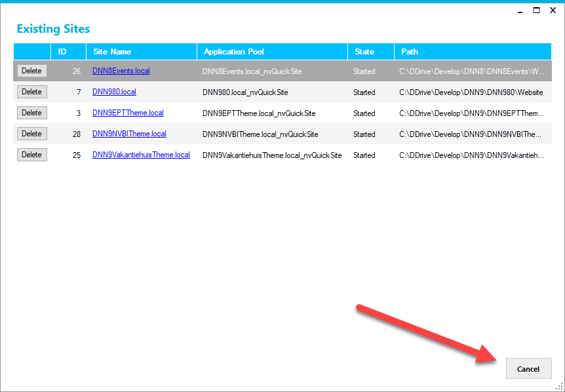Select the ID cell 26
The image size is (565, 392).
pos(68,71)
